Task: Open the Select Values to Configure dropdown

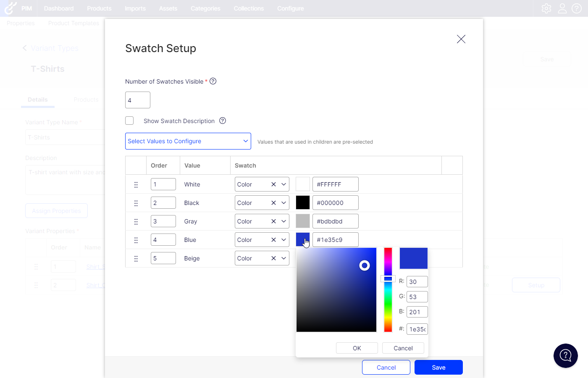Action: [x=188, y=141]
